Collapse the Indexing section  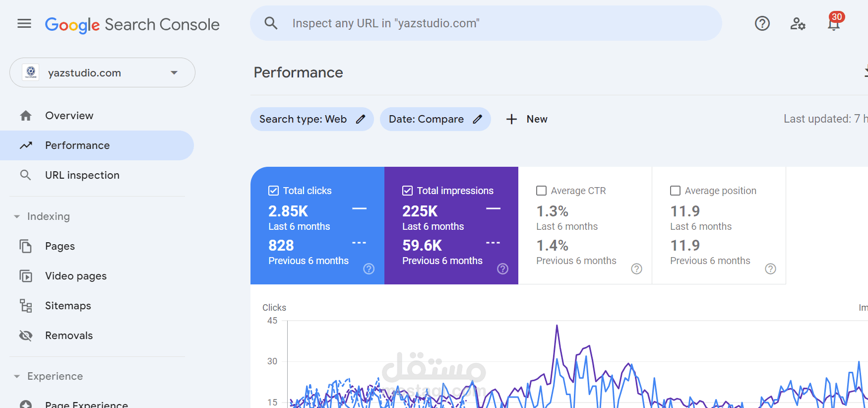(17, 216)
